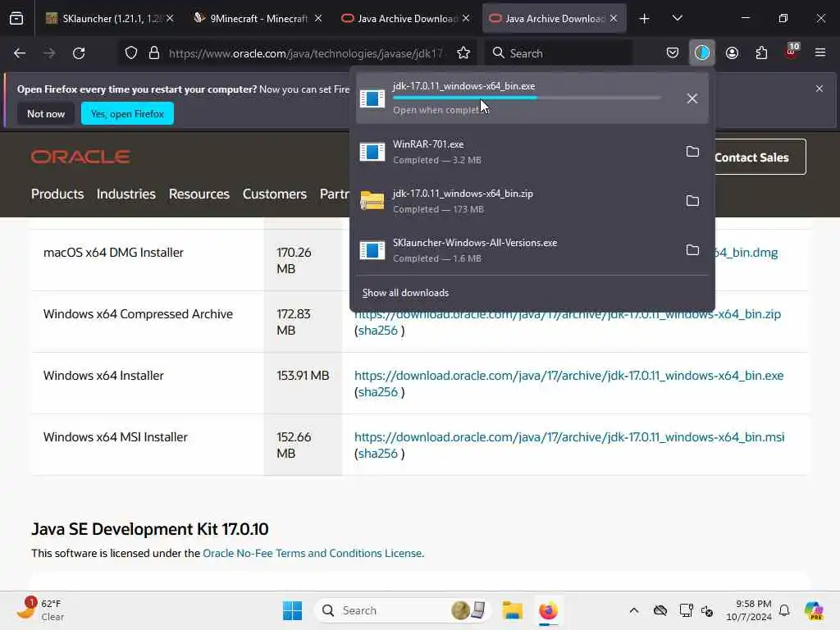This screenshot has height=630, width=840.
Task: Expand the list all tabs dropdown
Action: [677, 18]
